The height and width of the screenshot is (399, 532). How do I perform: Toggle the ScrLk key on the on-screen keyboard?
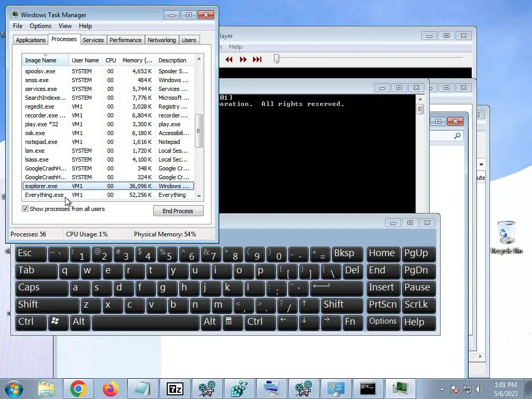419,305
